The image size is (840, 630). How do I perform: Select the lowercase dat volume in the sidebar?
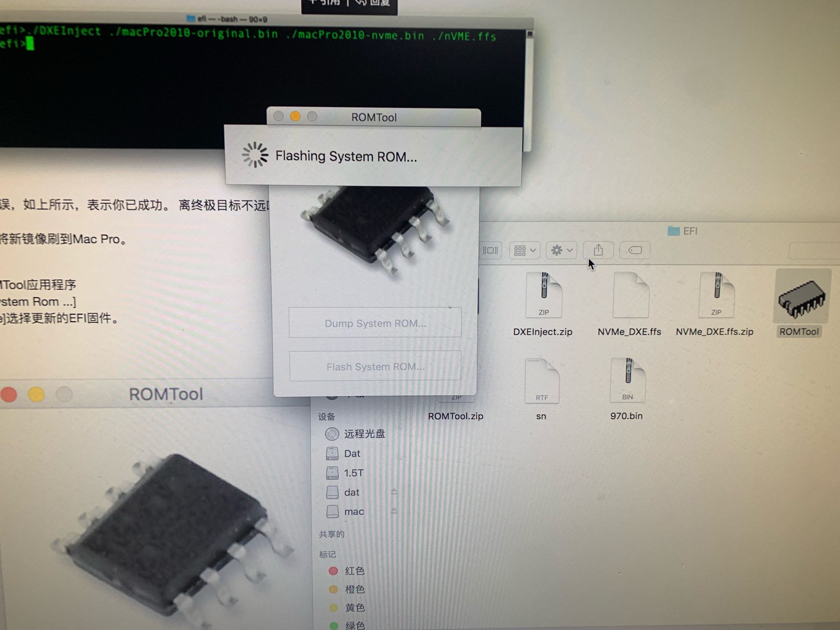point(343,492)
